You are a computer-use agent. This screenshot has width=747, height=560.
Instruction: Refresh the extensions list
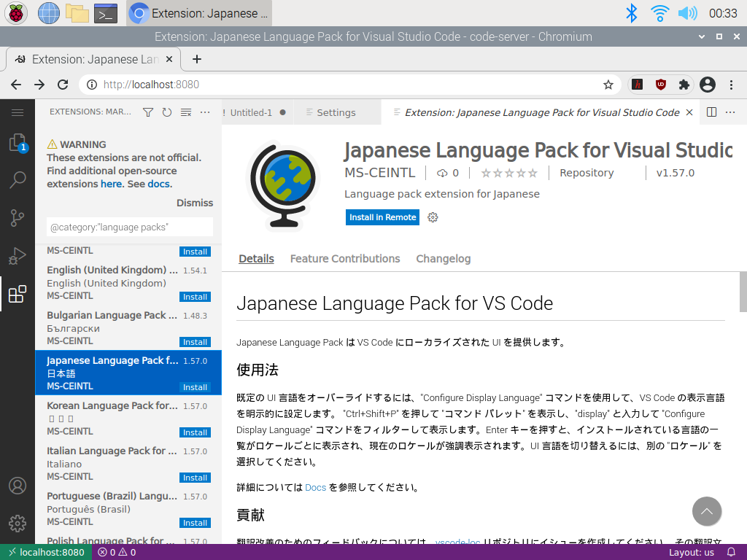[167, 112]
